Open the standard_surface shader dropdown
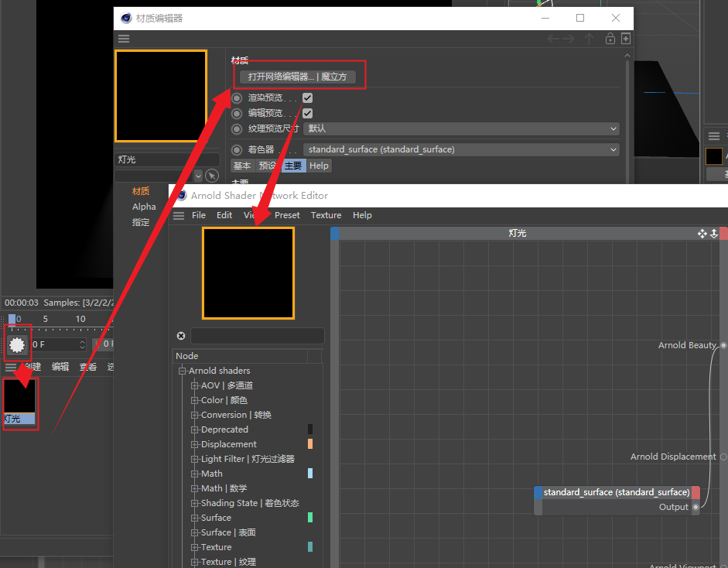728x568 pixels. pos(461,149)
